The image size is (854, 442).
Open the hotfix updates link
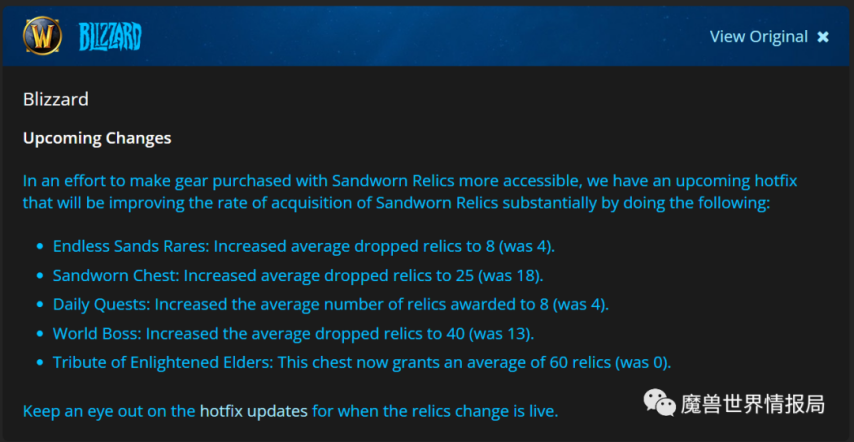click(x=254, y=410)
